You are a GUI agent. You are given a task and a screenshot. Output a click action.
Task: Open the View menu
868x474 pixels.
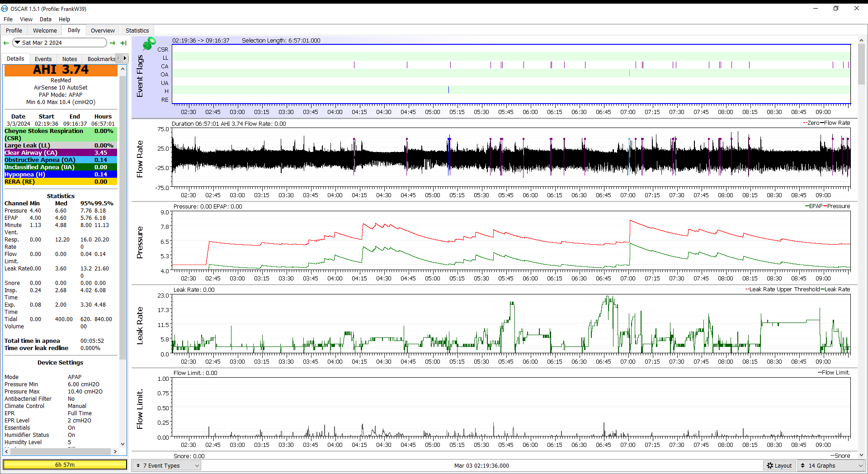point(26,19)
